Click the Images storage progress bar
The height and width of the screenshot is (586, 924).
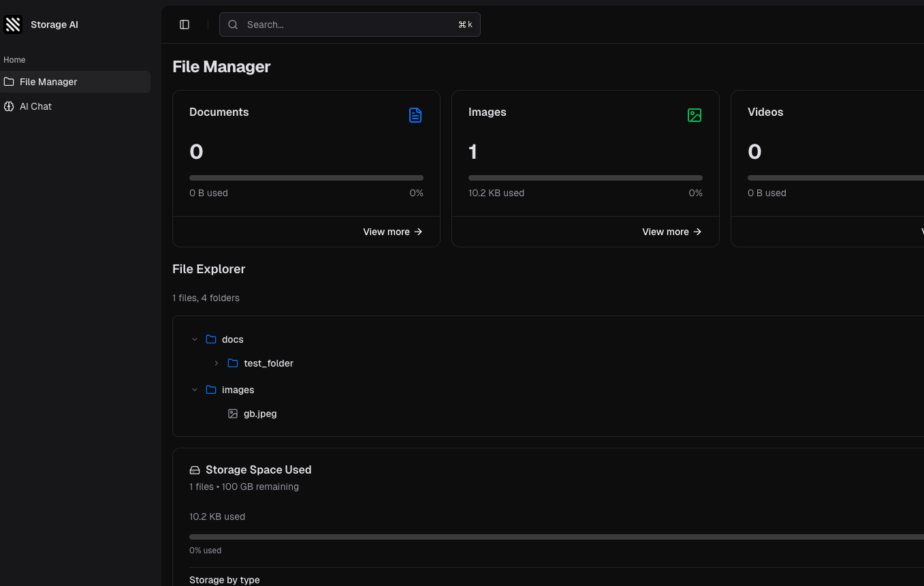[585, 178]
